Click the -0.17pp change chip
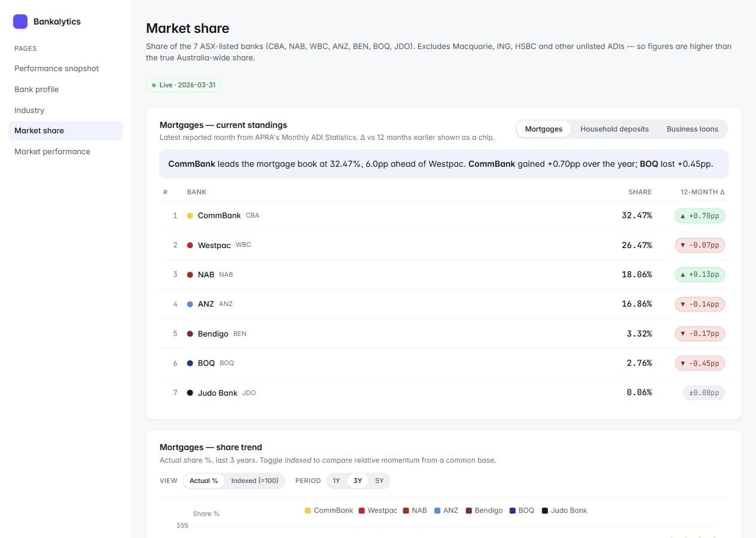 [700, 334]
